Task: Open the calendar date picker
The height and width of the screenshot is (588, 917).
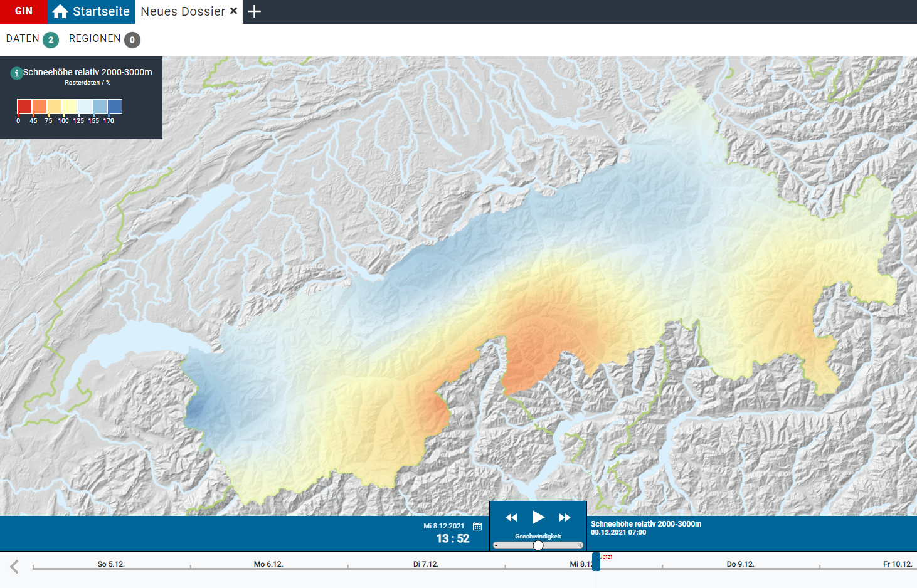Action: (x=477, y=527)
